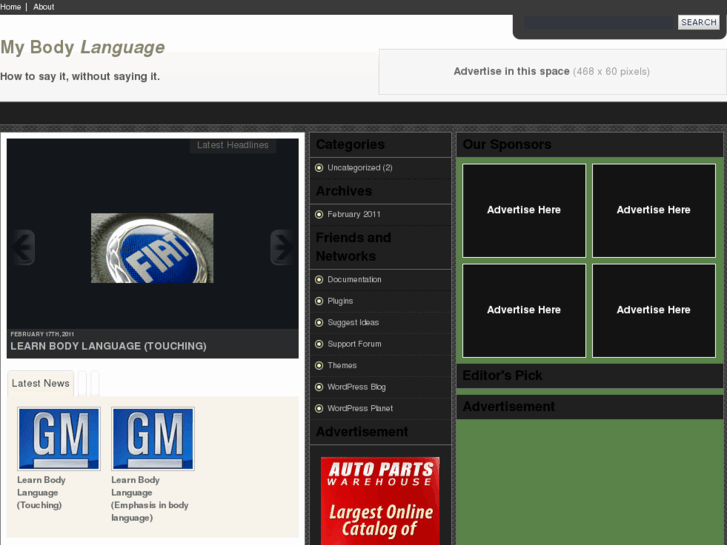
Task: Select the Latest News tab
Action: 40,383
